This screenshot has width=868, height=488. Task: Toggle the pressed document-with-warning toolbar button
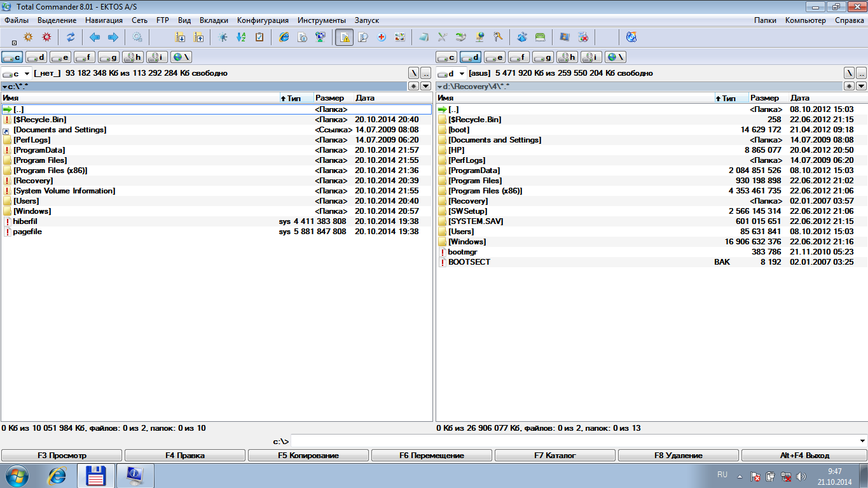point(344,37)
